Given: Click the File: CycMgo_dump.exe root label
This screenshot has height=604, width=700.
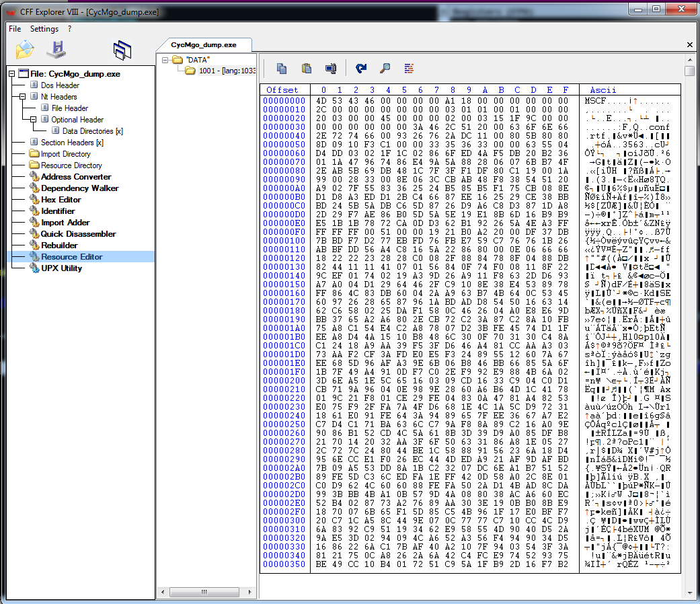Looking at the screenshot, I should coord(75,74).
